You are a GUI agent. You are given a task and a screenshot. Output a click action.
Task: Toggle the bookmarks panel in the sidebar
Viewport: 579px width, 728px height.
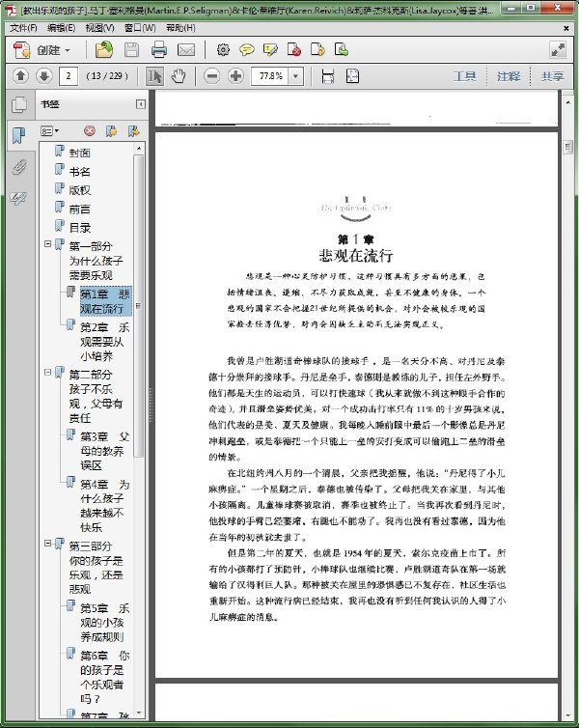tap(19, 135)
